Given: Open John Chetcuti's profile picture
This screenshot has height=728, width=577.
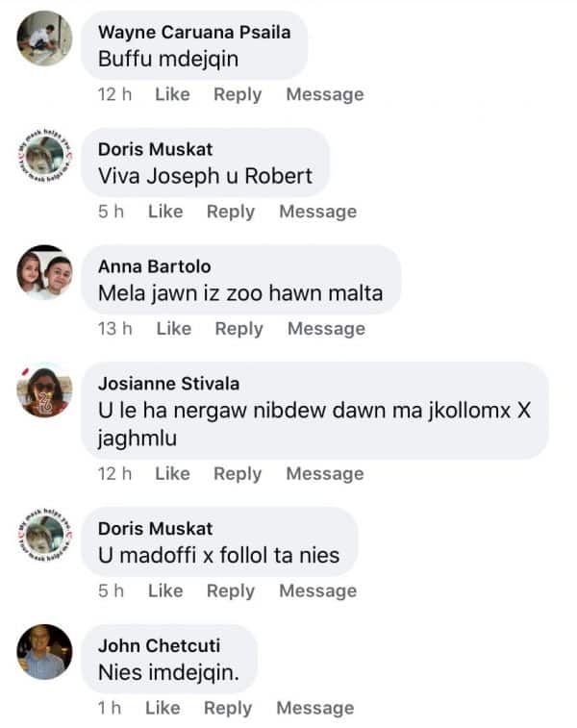Looking at the screenshot, I should click(44, 652).
